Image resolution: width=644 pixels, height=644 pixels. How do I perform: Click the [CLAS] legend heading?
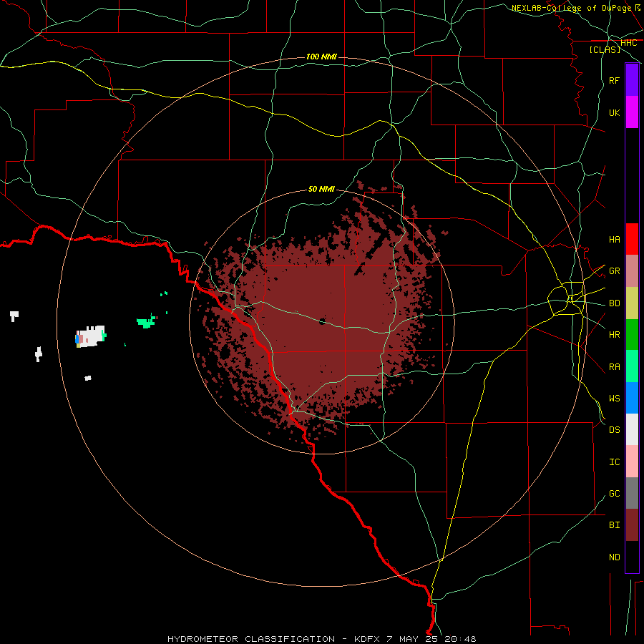point(605,50)
